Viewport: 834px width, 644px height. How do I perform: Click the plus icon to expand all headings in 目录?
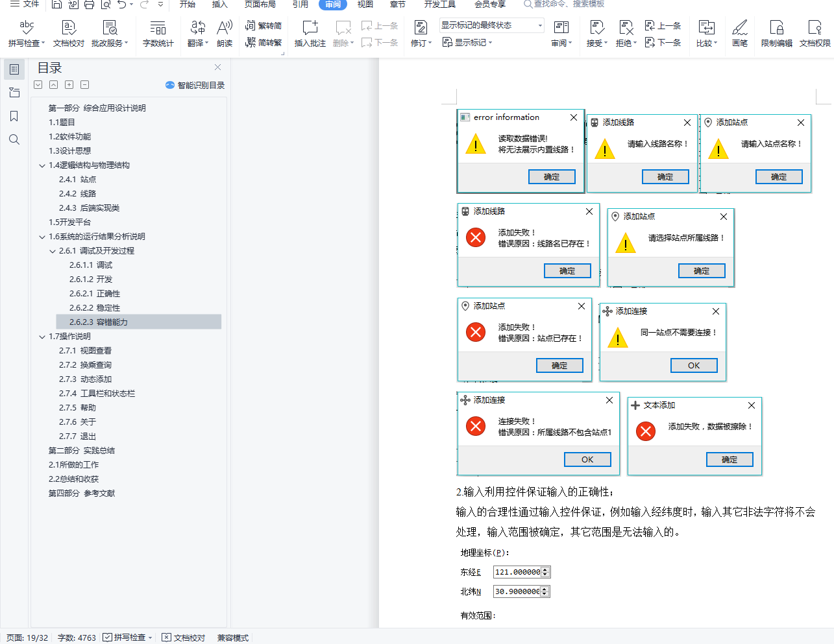tap(69, 85)
